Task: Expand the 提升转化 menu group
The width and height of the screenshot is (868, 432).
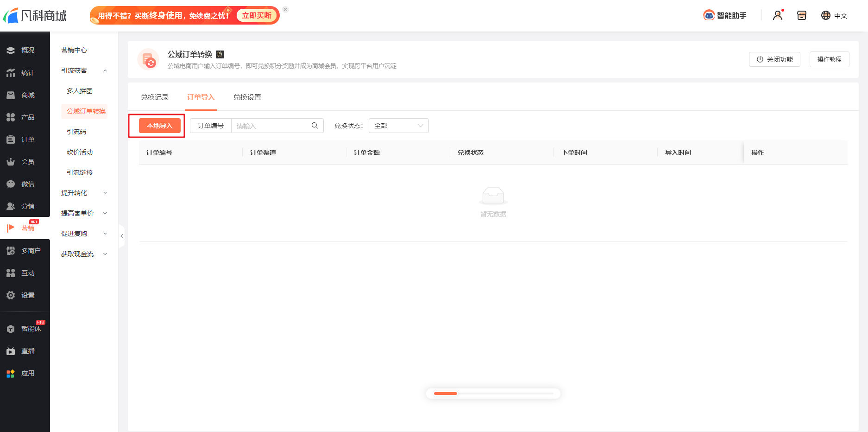Action: [x=84, y=193]
